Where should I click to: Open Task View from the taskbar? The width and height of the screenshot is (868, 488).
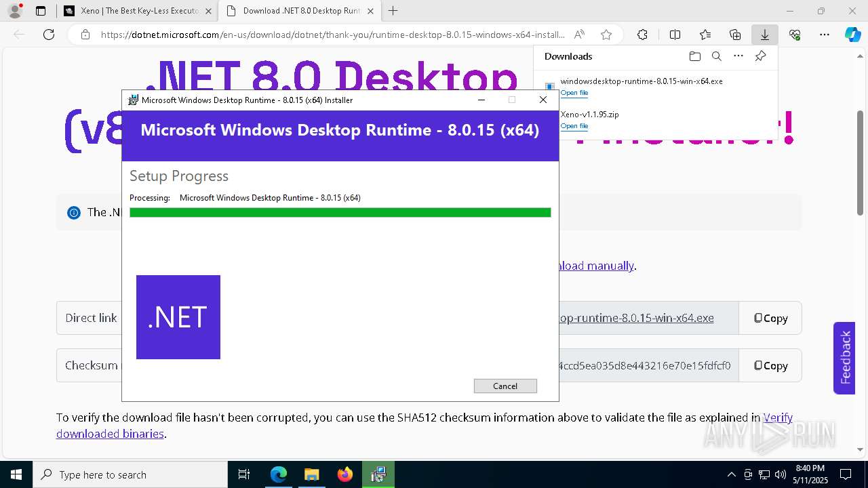pyautogui.click(x=245, y=474)
